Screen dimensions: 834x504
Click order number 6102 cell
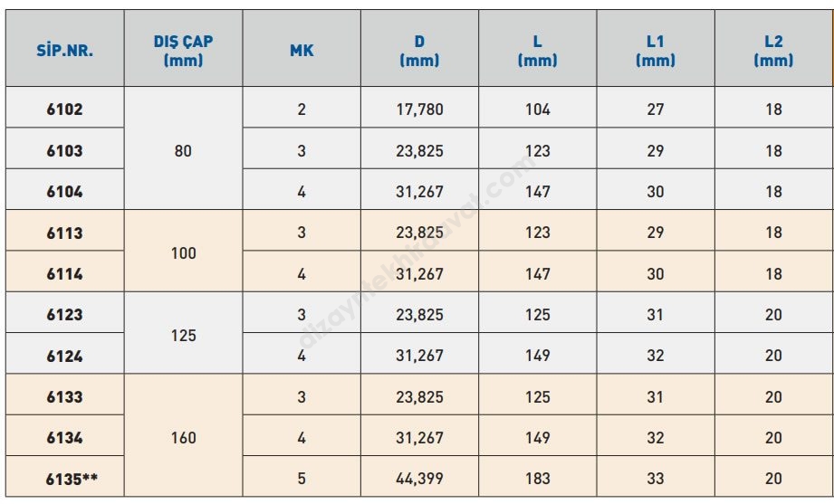pos(65,109)
